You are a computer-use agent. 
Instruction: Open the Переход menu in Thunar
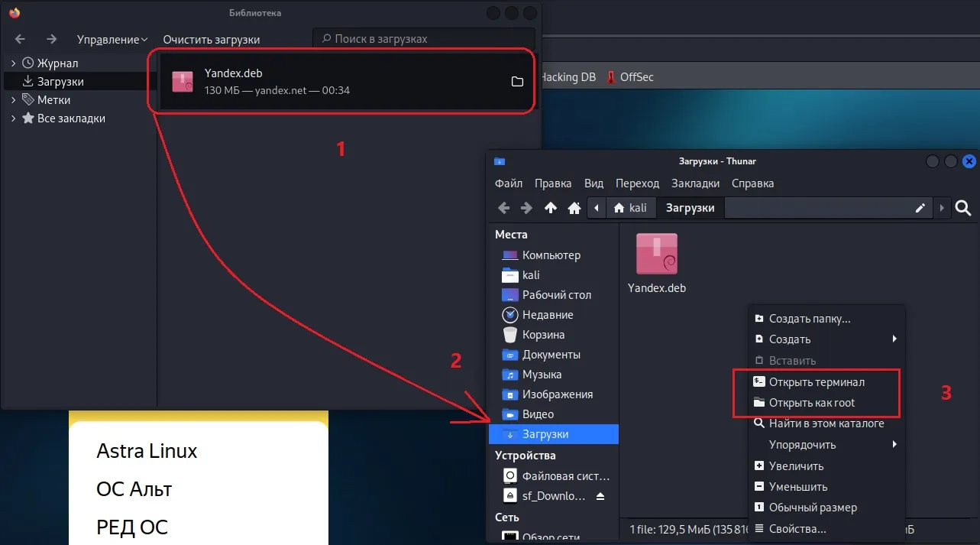click(x=637, y=183)
